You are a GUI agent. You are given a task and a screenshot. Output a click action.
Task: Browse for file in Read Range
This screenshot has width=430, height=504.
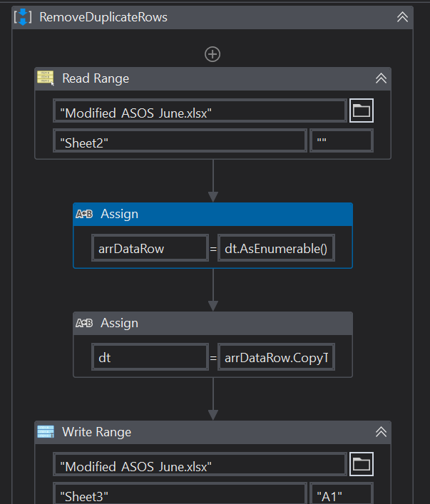(x=362, y=110)
